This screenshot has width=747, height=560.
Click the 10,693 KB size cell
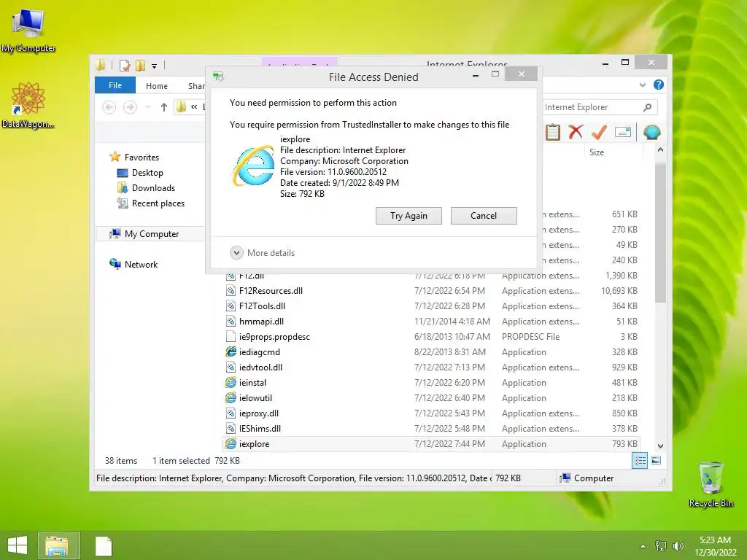point(619,290)
